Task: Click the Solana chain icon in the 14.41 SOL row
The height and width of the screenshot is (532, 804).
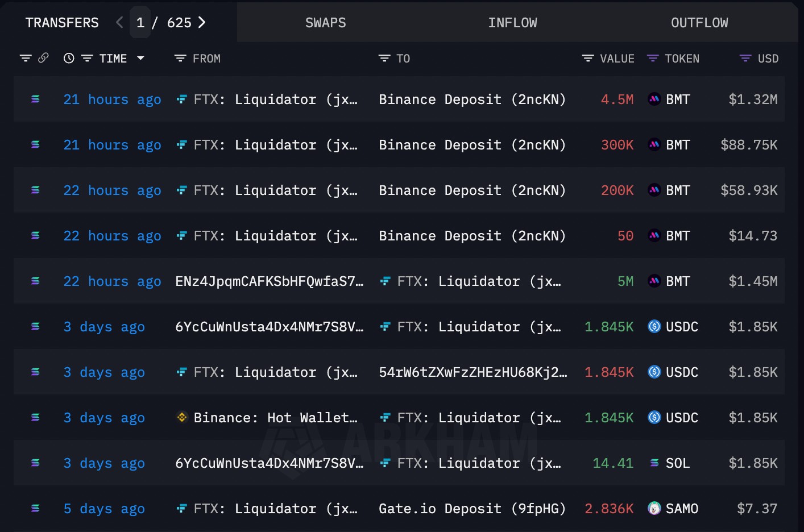Action: [x=35, y=463]
